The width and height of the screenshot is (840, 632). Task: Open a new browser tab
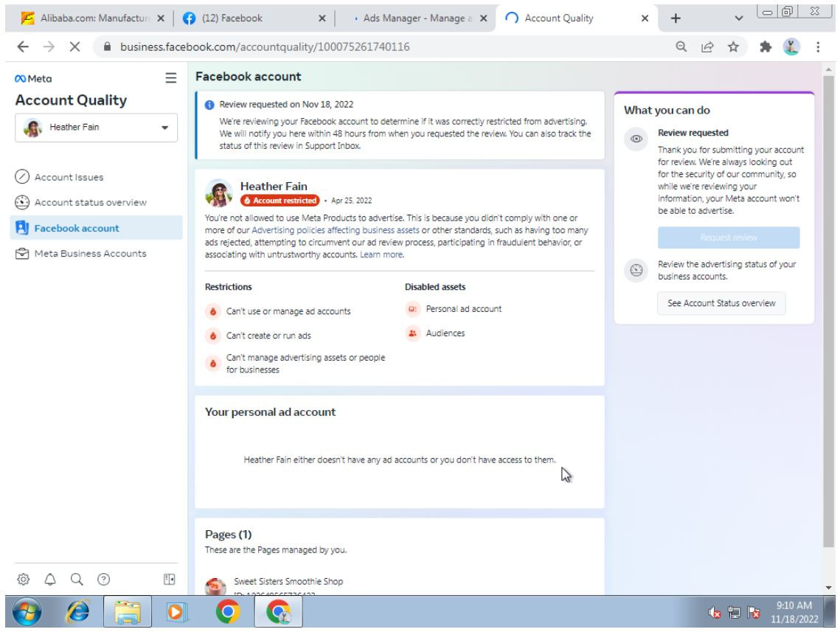676,18
